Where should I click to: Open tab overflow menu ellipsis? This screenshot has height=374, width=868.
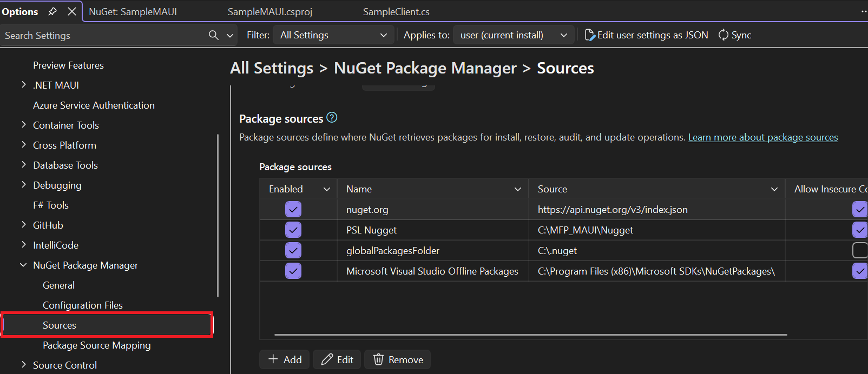[x=863, y=11]
